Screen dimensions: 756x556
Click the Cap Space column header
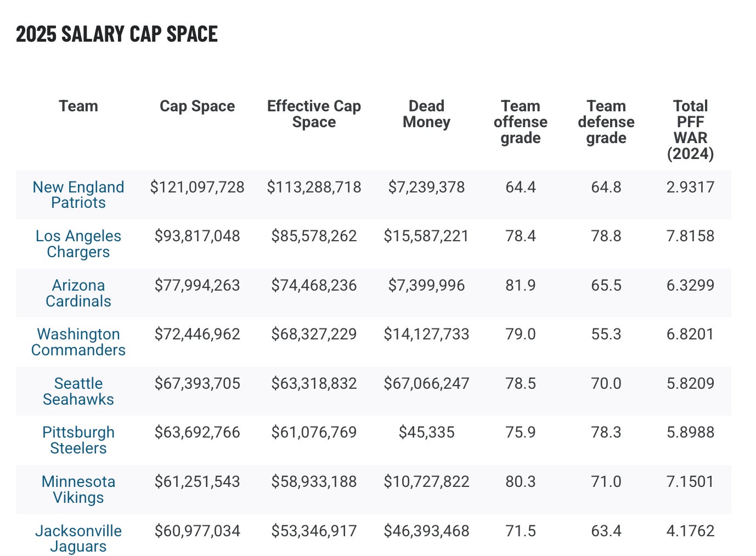click(197, 106)
